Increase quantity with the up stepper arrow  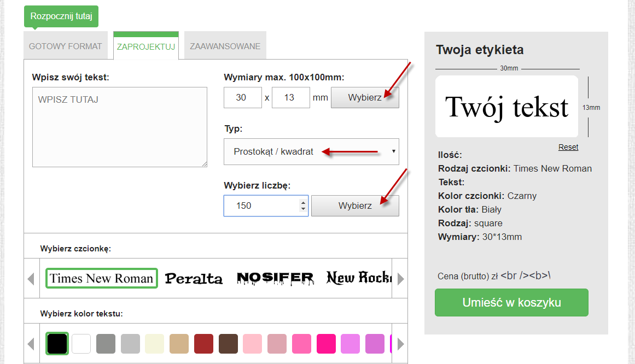[303, 202]
